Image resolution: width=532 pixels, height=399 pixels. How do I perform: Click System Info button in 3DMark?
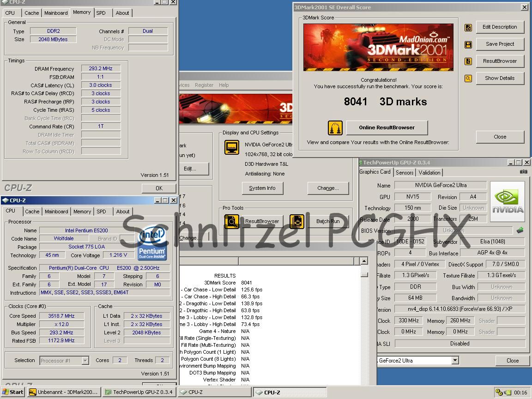click(262, 188)
